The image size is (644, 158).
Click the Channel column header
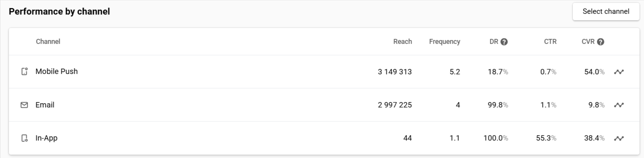(48, 41)
